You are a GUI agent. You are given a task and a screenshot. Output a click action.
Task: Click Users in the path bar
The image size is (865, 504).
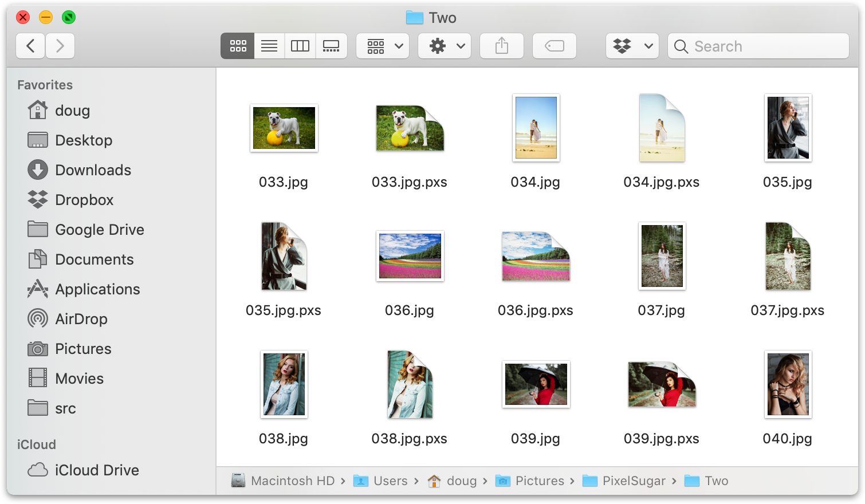pyautogui.click(x=390, y=481)
